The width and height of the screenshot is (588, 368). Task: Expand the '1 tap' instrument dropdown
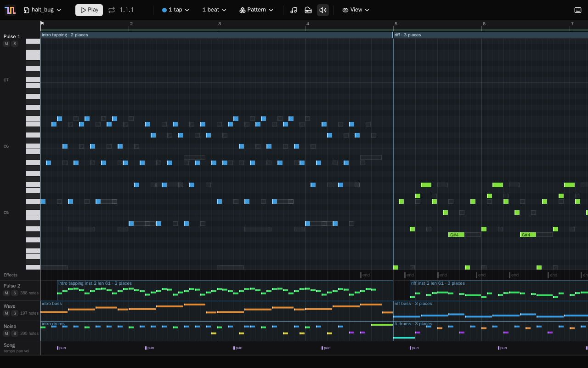pos(175,10)
